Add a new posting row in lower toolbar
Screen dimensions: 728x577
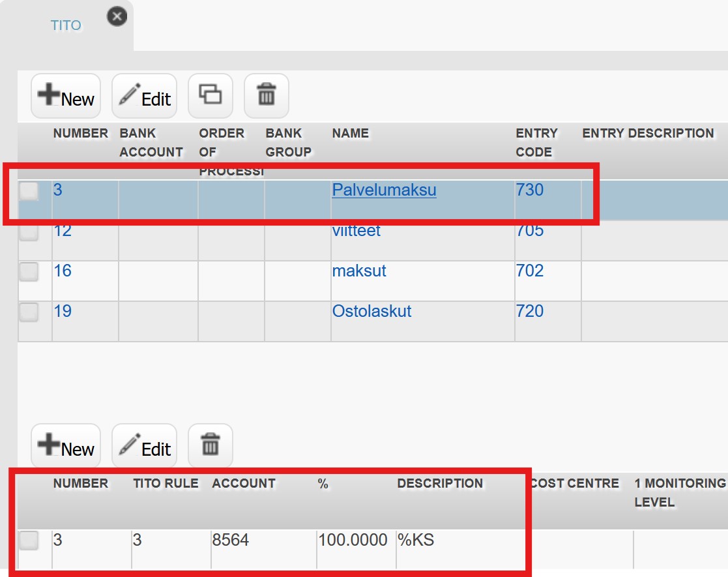[x=66, y=446]
